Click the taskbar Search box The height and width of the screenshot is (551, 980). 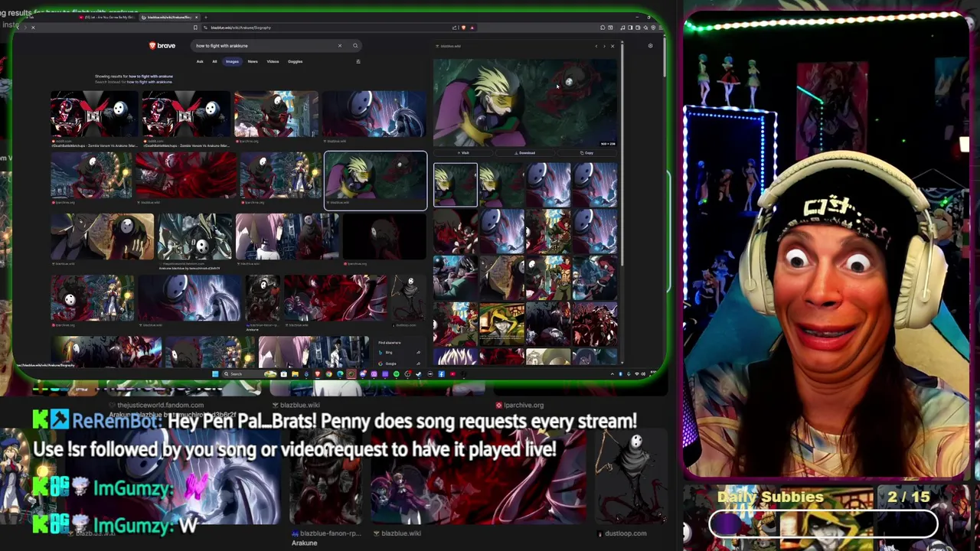(250, 374)
